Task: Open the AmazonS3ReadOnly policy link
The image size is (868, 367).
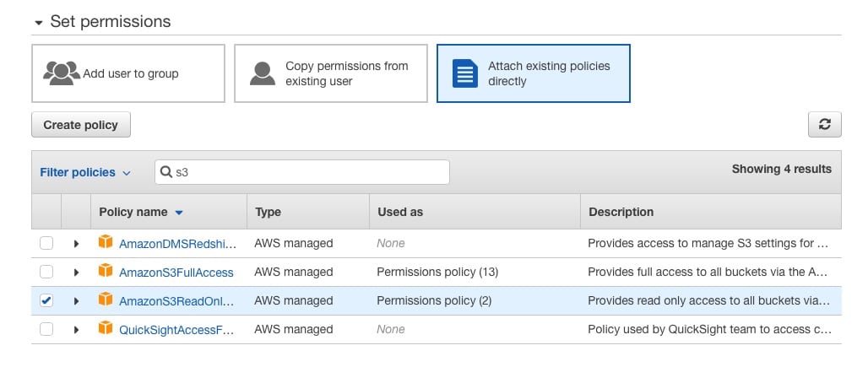Action: coord(176,301)
